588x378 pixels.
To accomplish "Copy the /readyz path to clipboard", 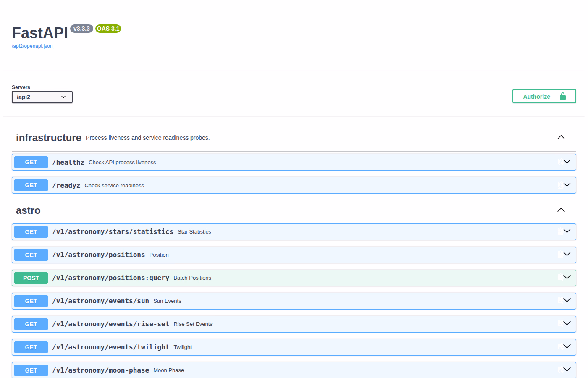I will [560, 185].
